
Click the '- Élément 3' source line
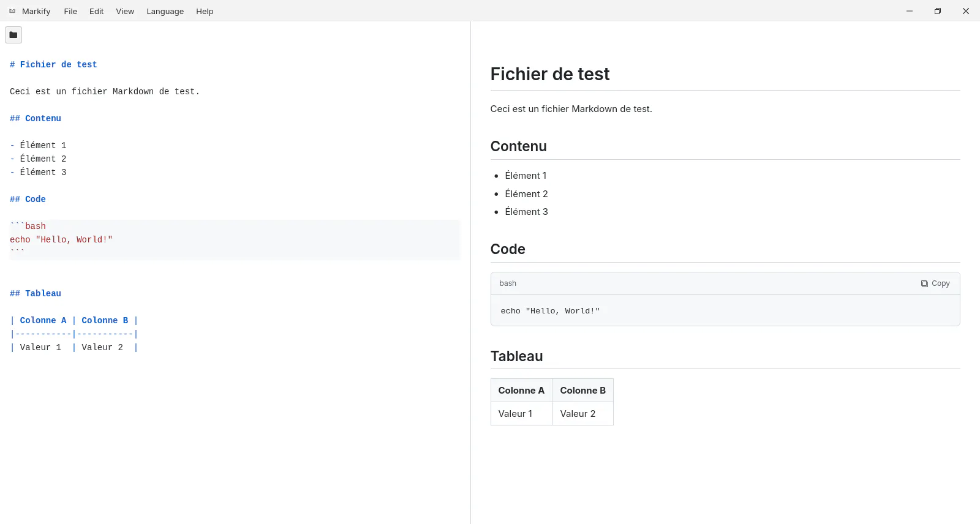tap(38, 173)
